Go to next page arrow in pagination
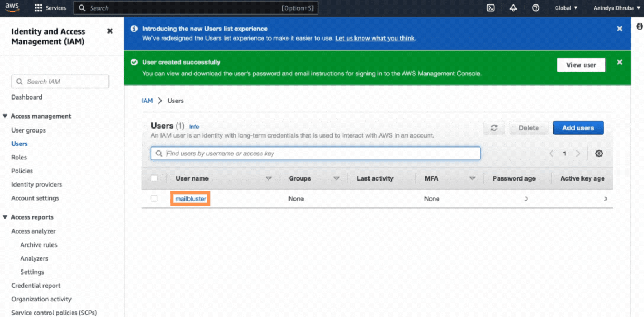The height and width of the screenshot is (317, 644). point(578,154)
